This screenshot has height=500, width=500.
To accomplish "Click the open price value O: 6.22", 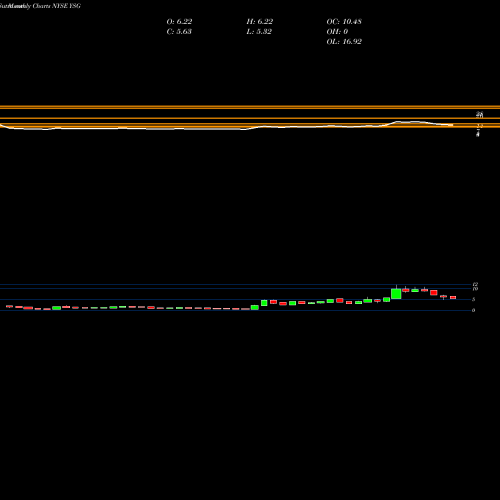I will [x=179, y=21].
